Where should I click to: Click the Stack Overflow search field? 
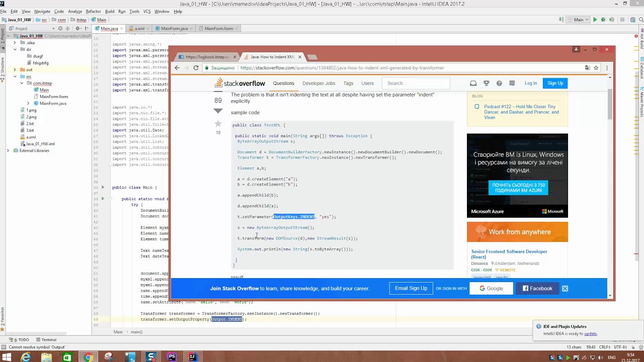(416, 83)
